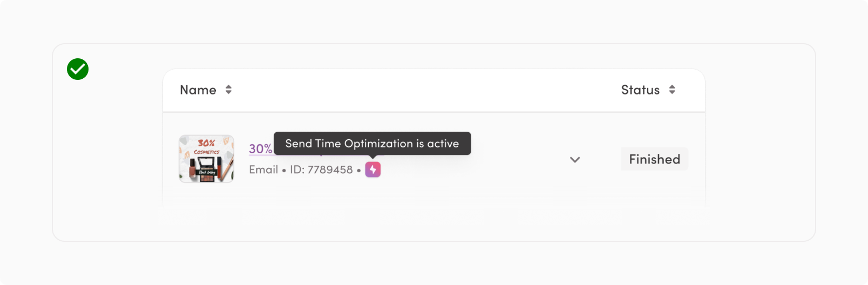
Task: Open the cosmetics campaign thumbnail
Action: point(206,159)
